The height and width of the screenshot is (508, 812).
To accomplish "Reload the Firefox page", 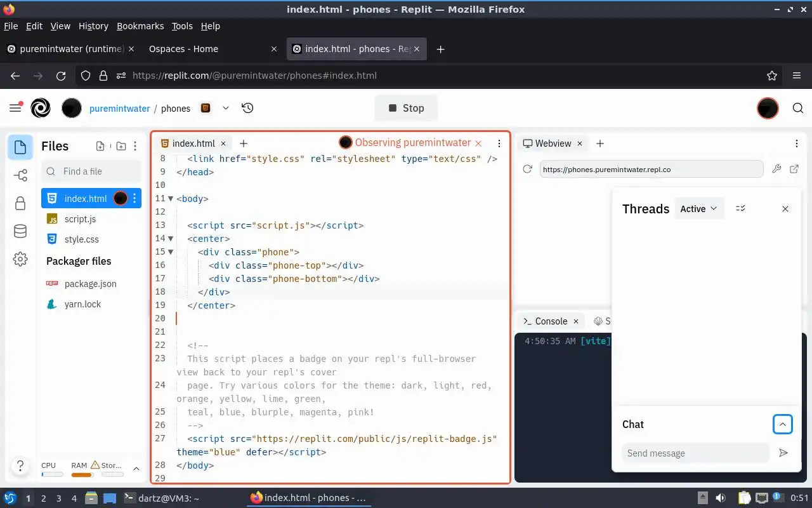I will [61, 76].
